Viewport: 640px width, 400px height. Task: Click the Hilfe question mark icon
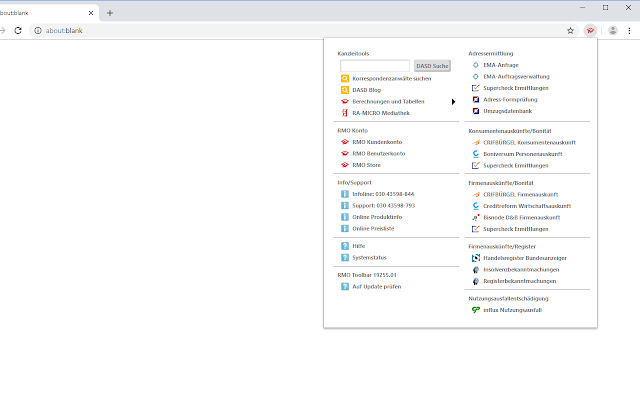point(345,246)
